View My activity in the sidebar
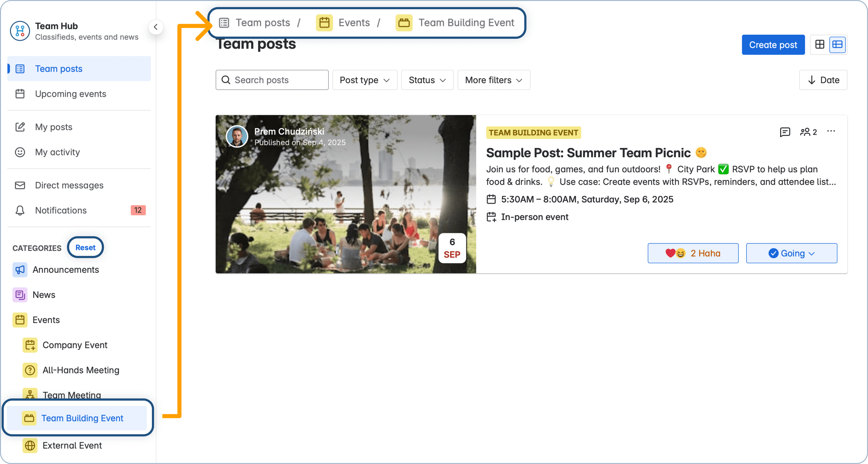868x464 pixels. [57, 152]
